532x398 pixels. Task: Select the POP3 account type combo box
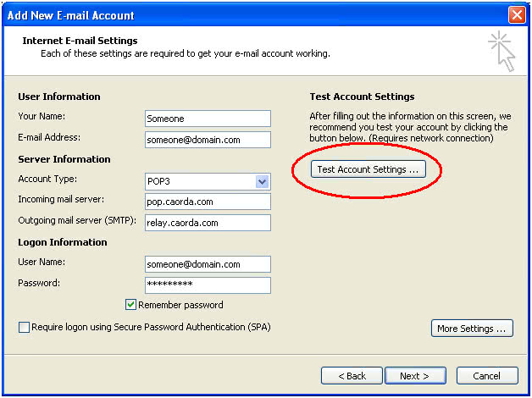pos(208,182)
